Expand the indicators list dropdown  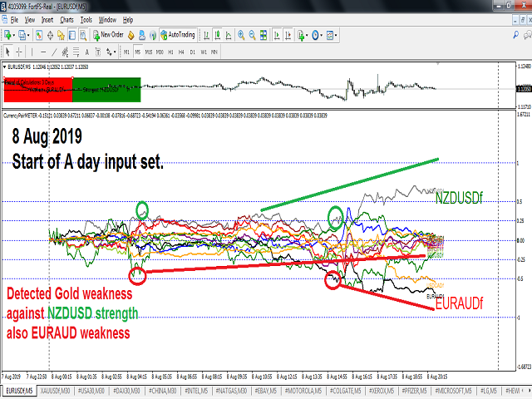pyautogui.click(x=307, y=35)
